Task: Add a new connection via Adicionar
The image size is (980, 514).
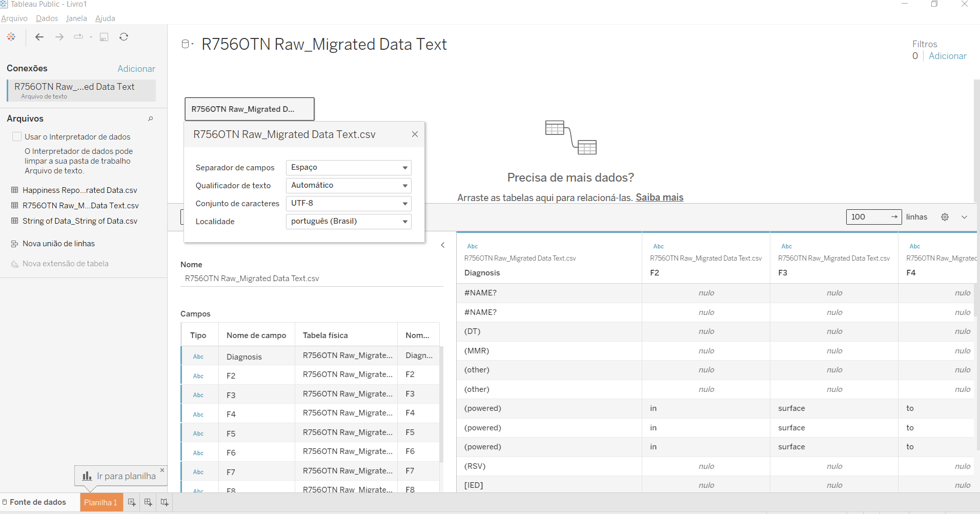Action: point(136,69)
